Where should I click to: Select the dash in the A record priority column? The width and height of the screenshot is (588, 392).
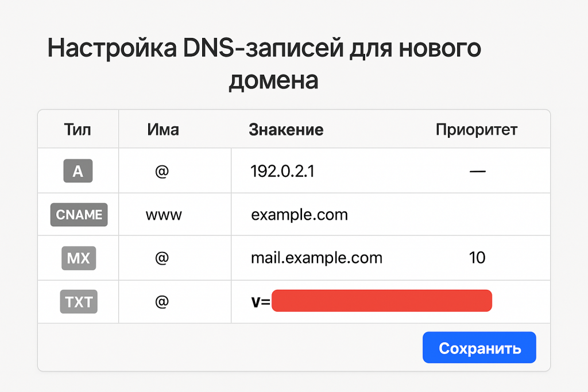tap(478, 170)
